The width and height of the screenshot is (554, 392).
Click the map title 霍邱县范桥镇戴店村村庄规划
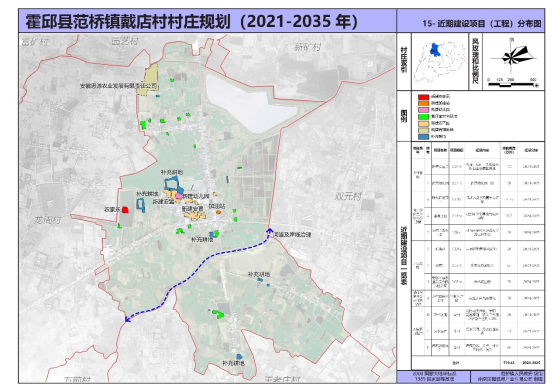pyautogui.click(x=129, y=22)
